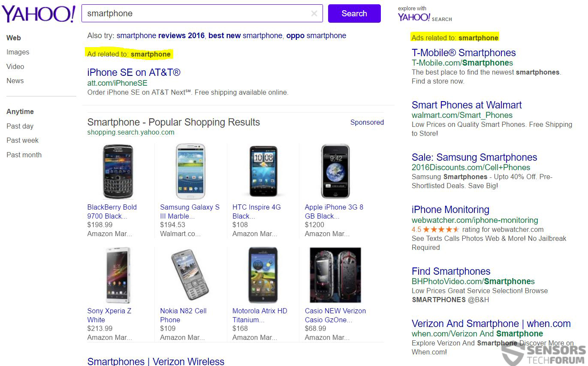Open the walmart.com/Smart_Phones URL
This screenshot has width=588, height=366.
(462, 115)
